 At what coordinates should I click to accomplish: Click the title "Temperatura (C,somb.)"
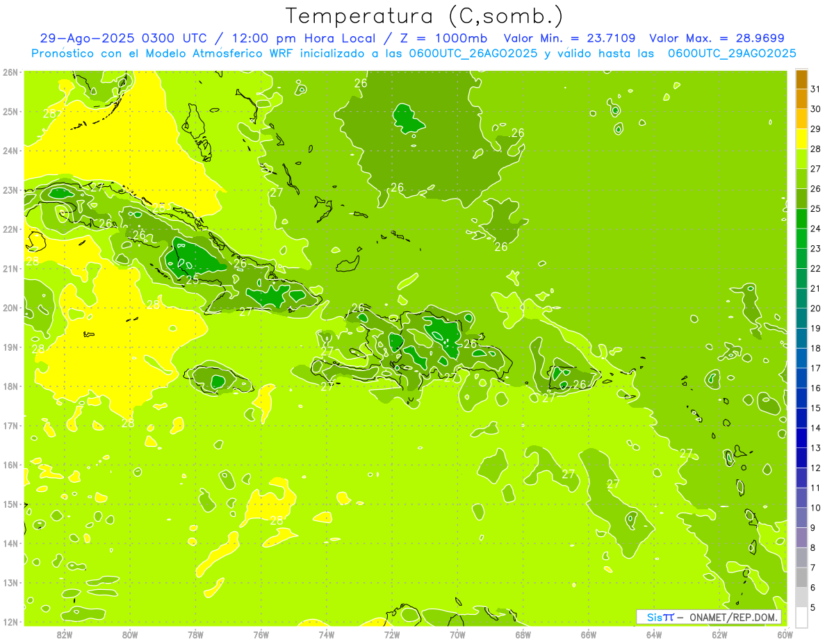425,16
